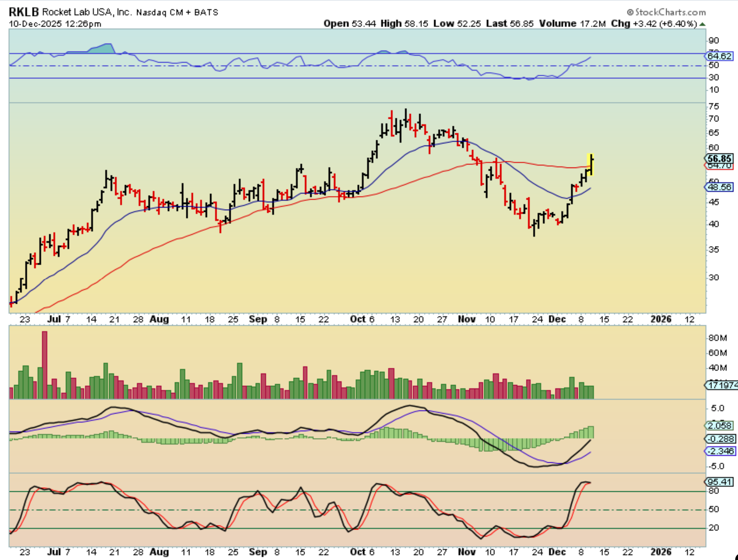The image size is (738, 560).
Task: Click the yellow-highlighted latest price bar
Action: [591, 164]
